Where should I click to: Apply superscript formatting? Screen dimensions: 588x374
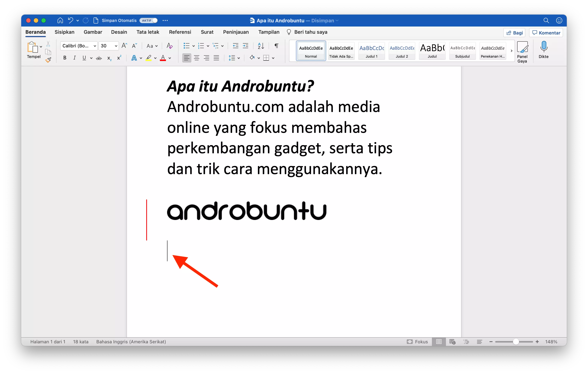[x=119, y=58]
